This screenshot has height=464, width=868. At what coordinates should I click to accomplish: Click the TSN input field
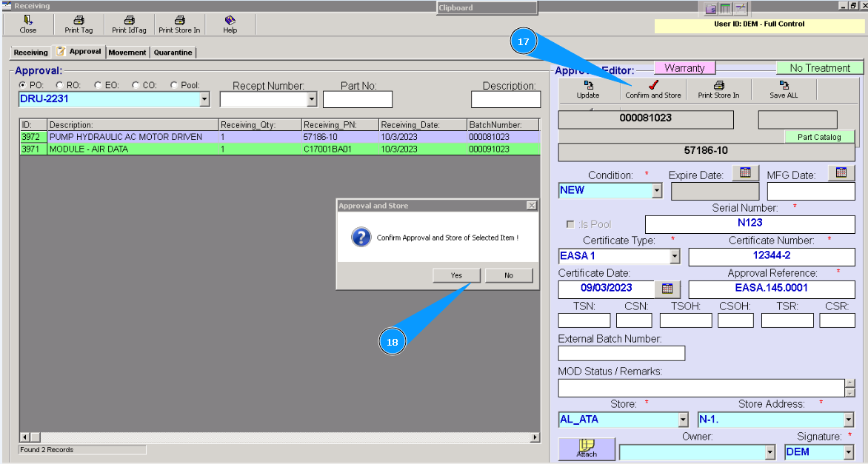pyautogui.click(x=584, y=320)
